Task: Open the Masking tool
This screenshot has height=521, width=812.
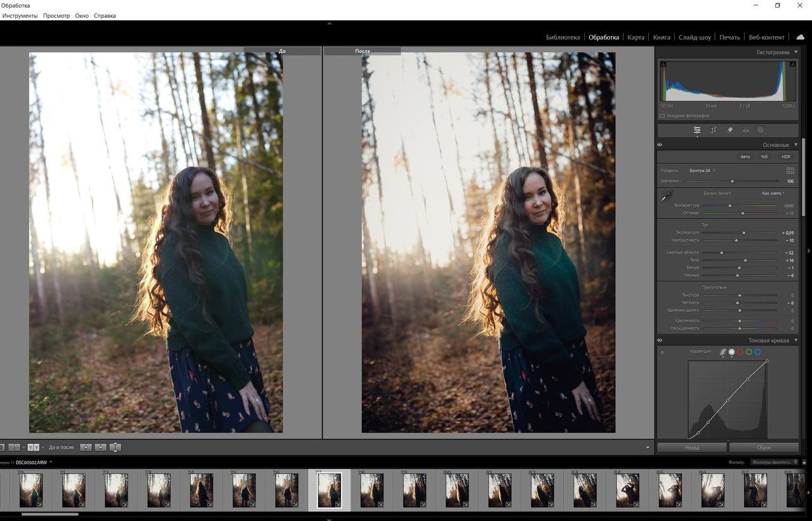Action: [x=761, y=130]
